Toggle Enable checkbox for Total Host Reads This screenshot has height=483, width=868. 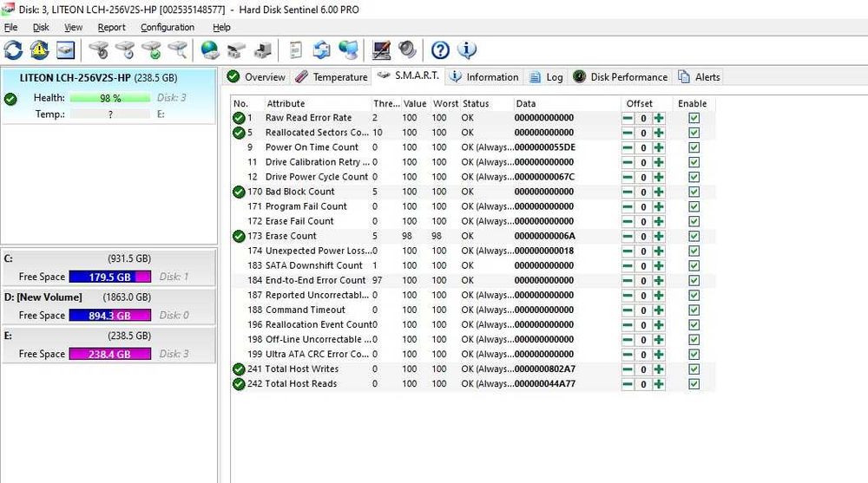click(694, 384)
